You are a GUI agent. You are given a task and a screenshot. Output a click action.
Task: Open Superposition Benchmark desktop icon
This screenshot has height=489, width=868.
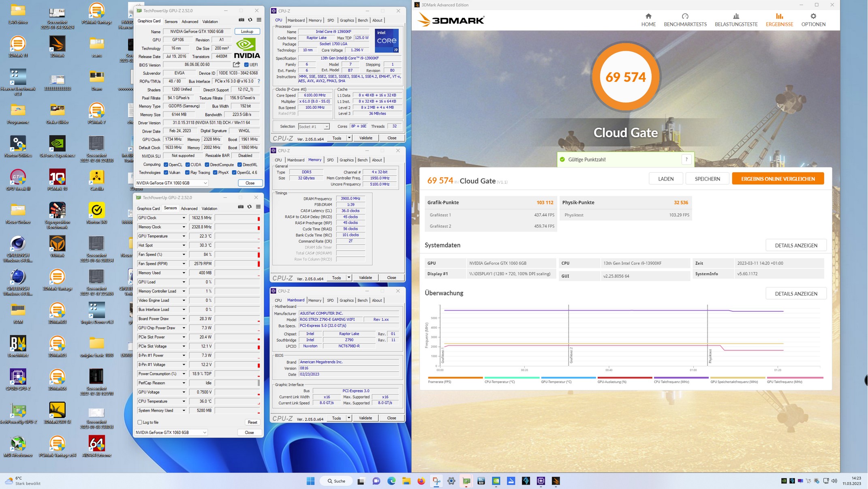(x=57, y=215)
